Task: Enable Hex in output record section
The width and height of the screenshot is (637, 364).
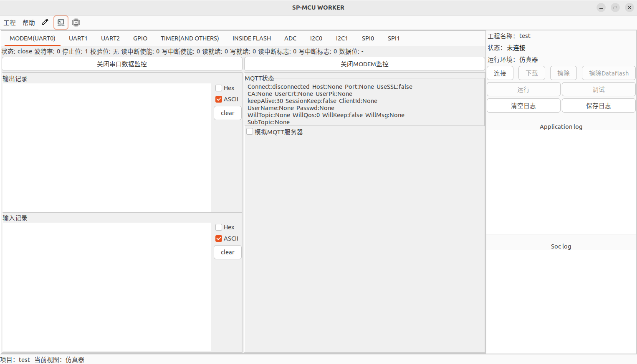Action: 219,88
